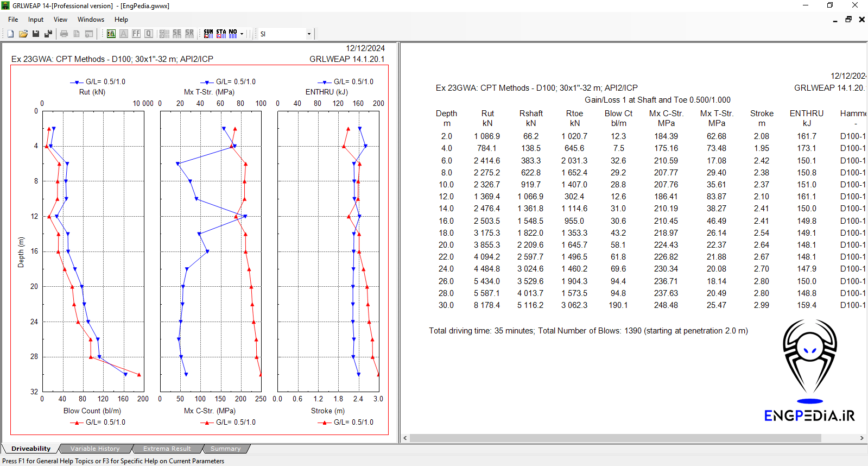The image size is (868, 466).
Task: Click the Rut value '8 178.4'
Action: 487,305
